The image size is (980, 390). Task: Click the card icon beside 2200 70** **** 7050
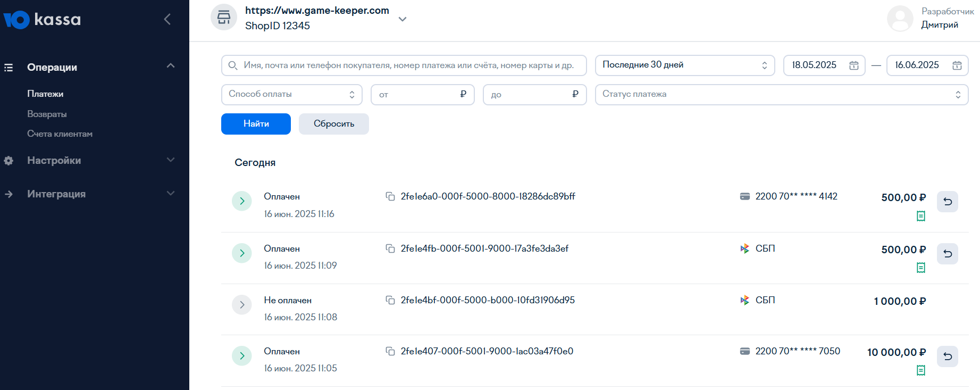(x=745, y=351)
